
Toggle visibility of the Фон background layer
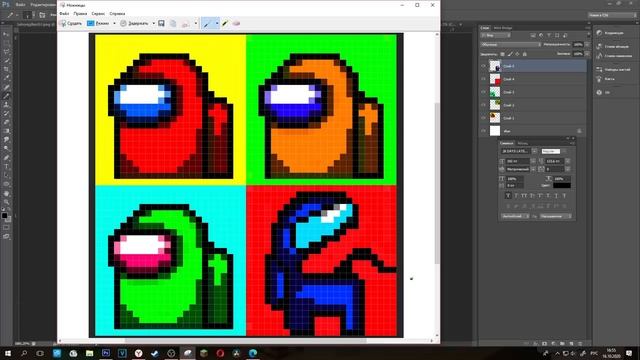tap(484, 131)
